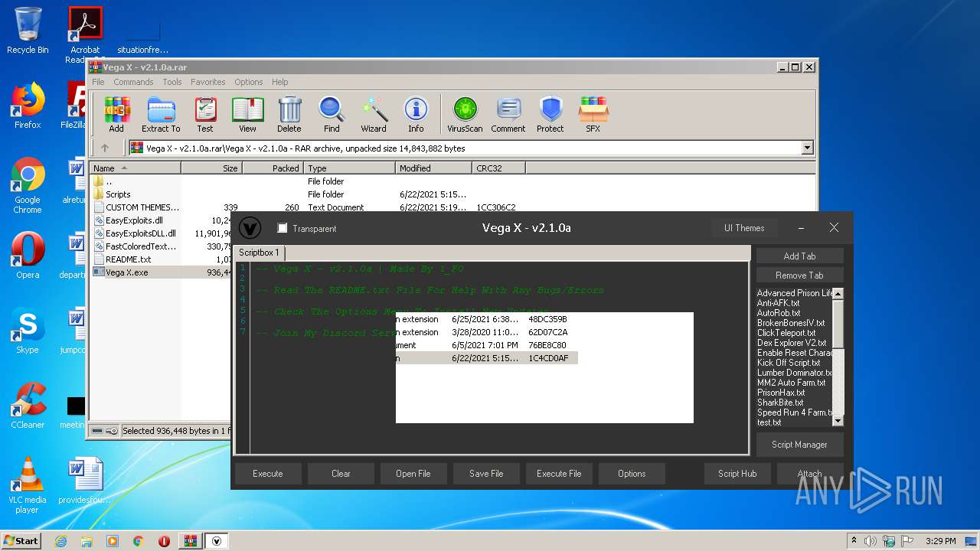Click the Execute button
Screen dimensions: 980x551
coord(268,474)
